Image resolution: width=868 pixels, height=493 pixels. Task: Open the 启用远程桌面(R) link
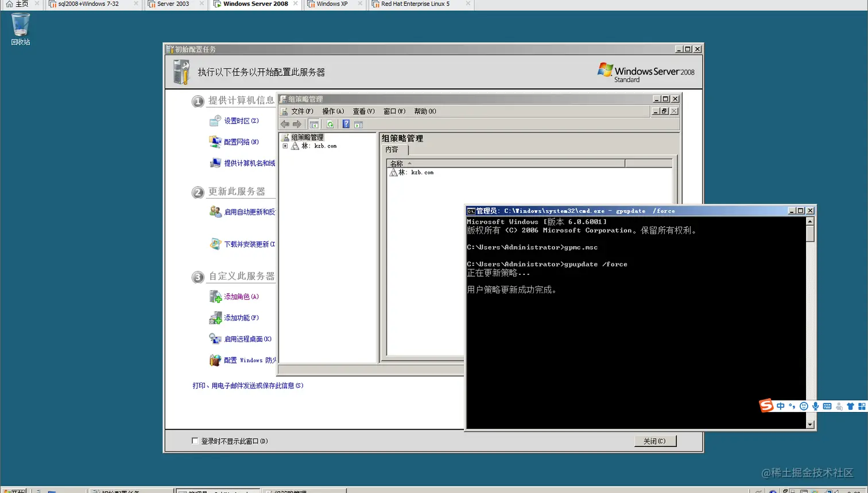tap(247, 339)
